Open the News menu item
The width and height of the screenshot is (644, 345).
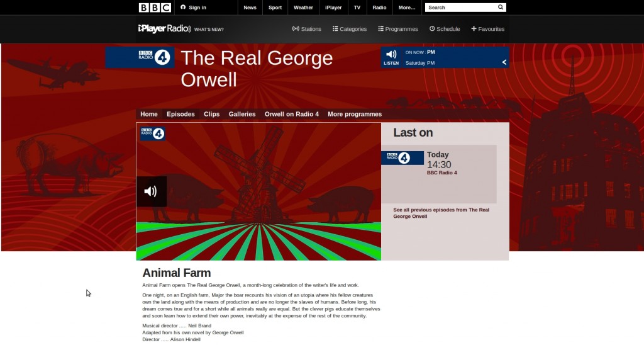(x=250, y=8)
